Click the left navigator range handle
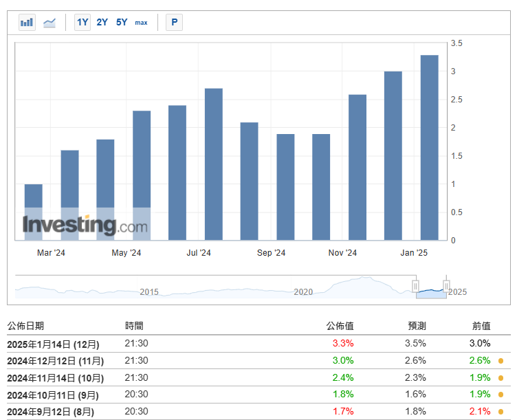 415,285
